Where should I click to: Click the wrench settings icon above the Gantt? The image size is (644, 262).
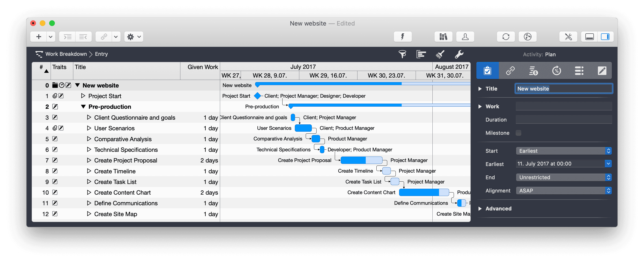click(x=459, y=54)
